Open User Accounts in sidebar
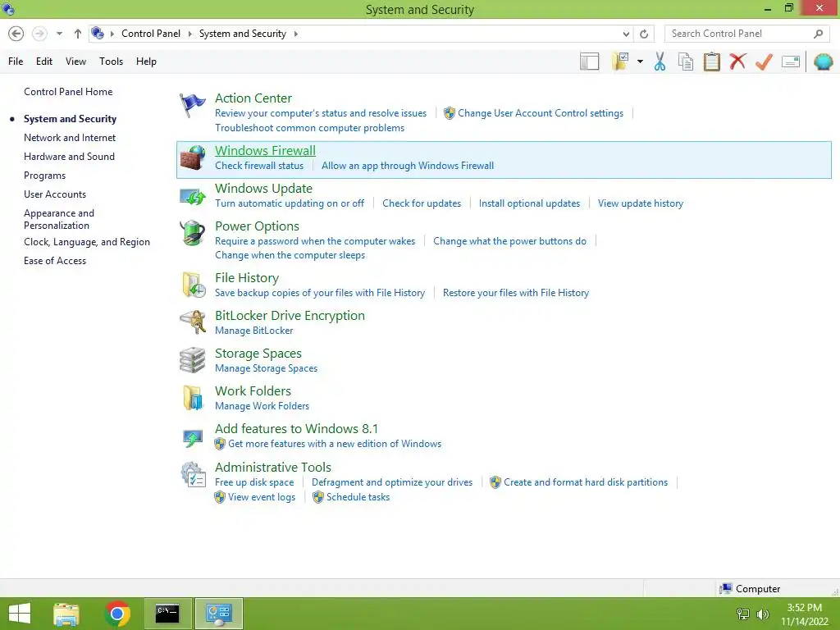The width and height of the screenshot is (840, 630). pos(55,194)
